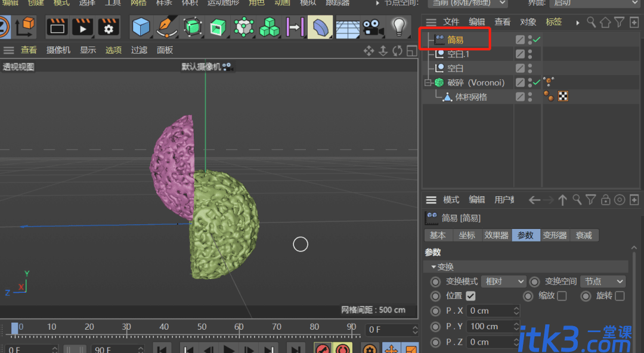Image resolution: width=644 pixels, height=353 pixels.
Task: Click the Voronoi Fracture tag icon
Action: click(549, 82)
